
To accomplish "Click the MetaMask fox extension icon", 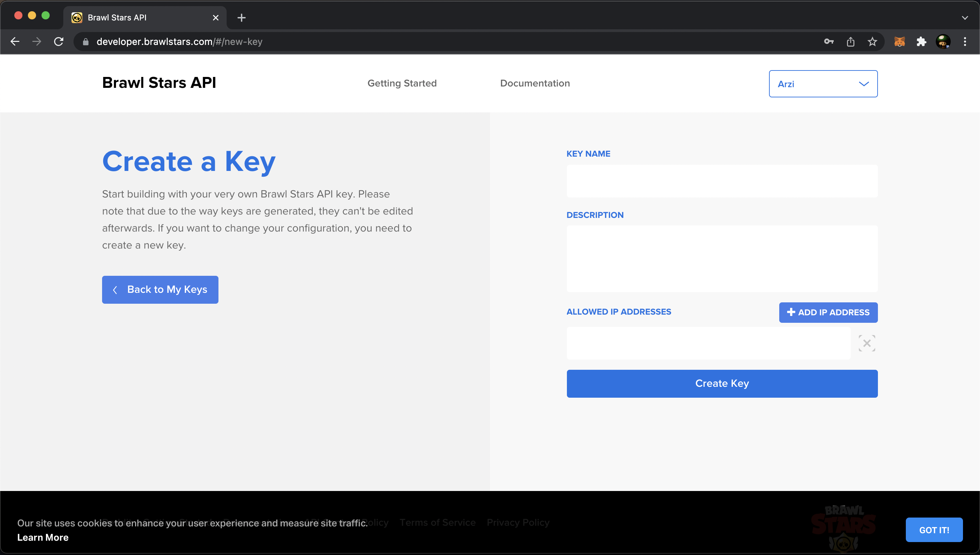I will pos(899,42).
